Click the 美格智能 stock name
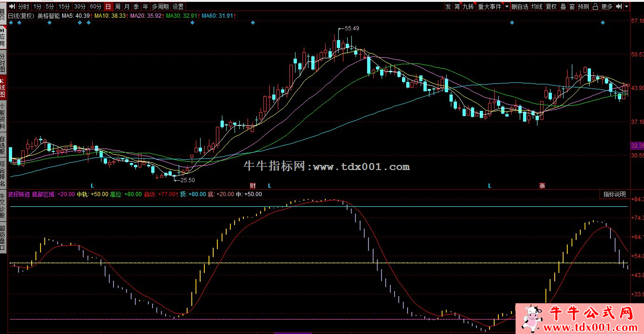 pyautogui.click(x=48, y=15)
